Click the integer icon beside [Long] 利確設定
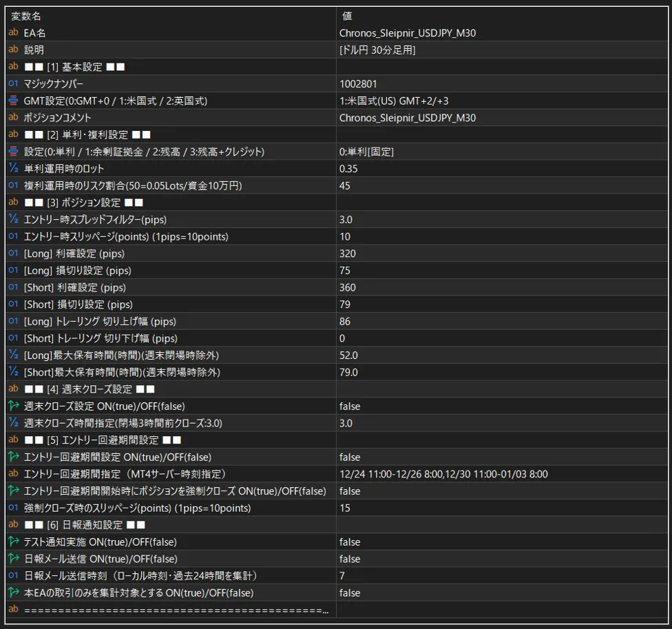 point(13,254)
